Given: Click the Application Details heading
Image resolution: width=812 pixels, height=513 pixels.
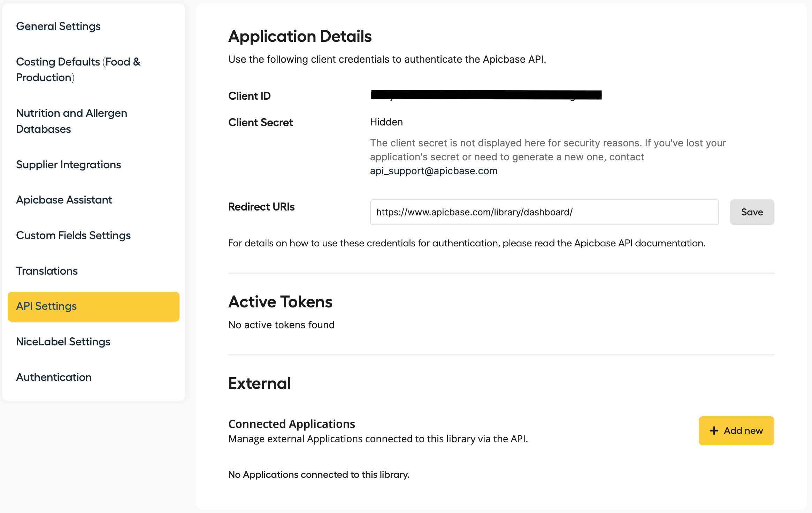Looking at the screenshot, I should point(300,36).
